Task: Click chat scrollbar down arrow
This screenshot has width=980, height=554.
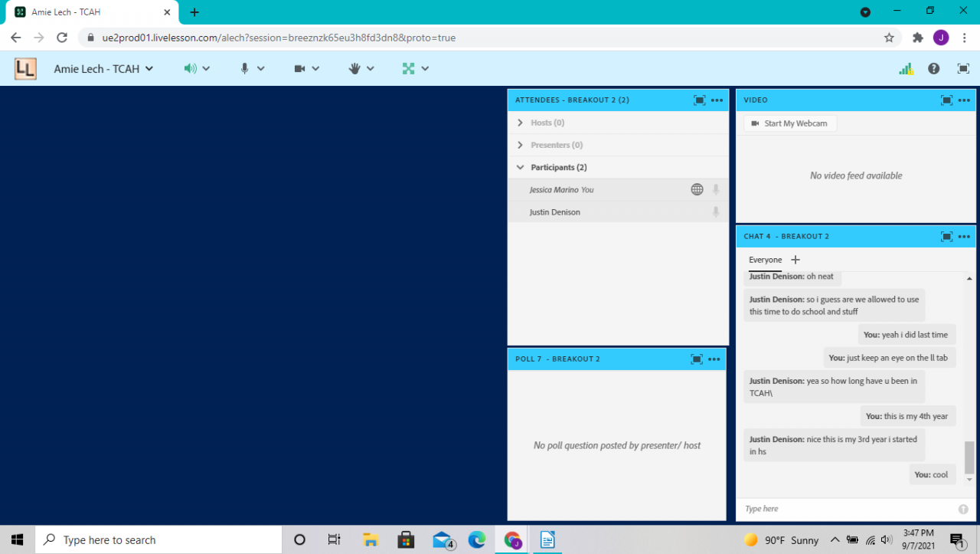Action: click(x=970, y=480)
